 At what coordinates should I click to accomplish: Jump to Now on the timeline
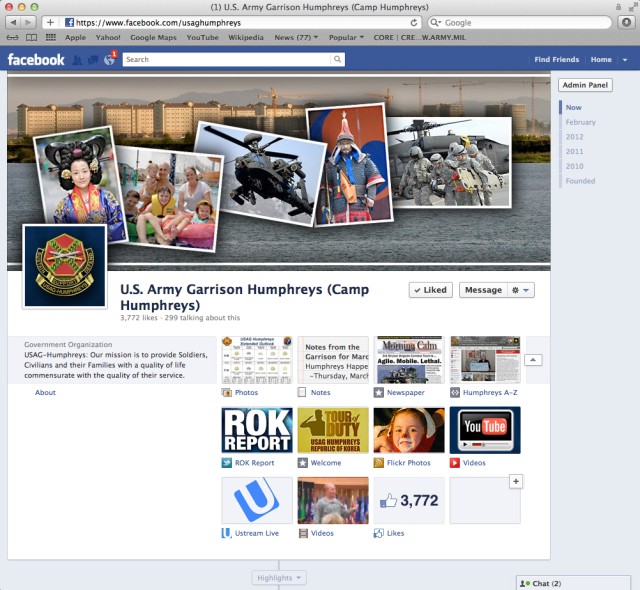[573, 107]
